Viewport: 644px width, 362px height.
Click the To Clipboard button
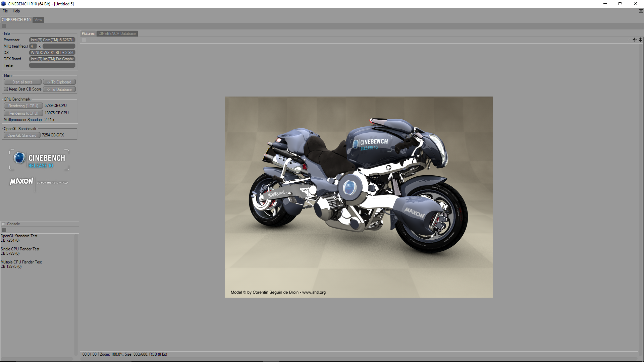[59, 82]
